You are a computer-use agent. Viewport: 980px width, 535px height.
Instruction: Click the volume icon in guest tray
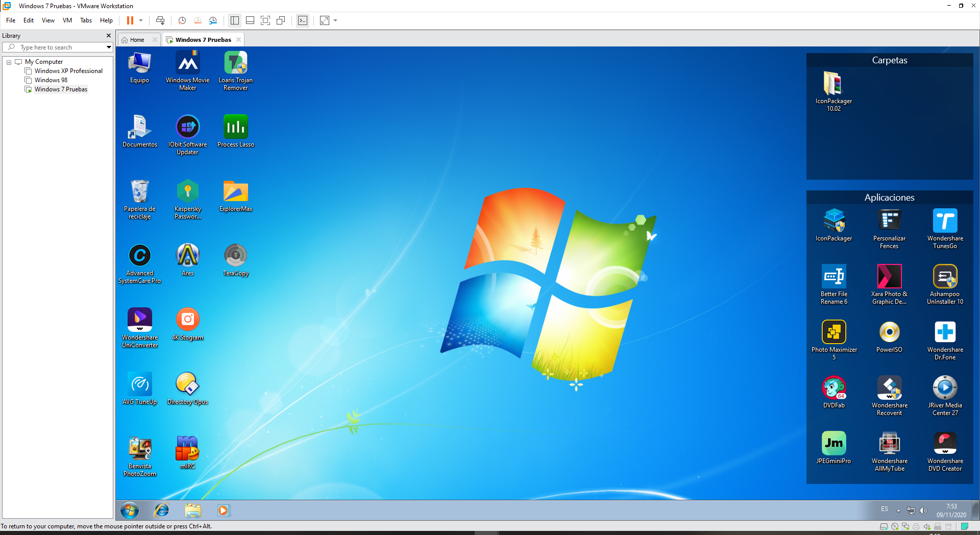(923, 510)
